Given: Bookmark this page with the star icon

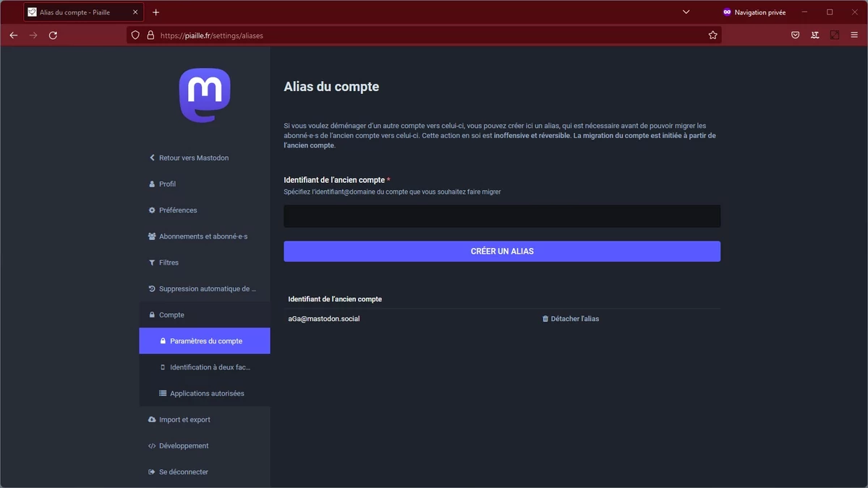Looking at the screenshot, I should pos(712,35).
